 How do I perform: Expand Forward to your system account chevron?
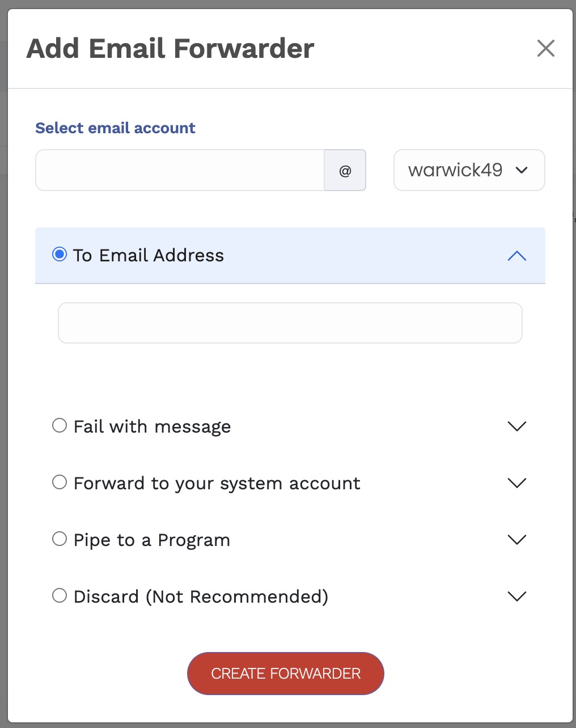click(x=516, y=483)
